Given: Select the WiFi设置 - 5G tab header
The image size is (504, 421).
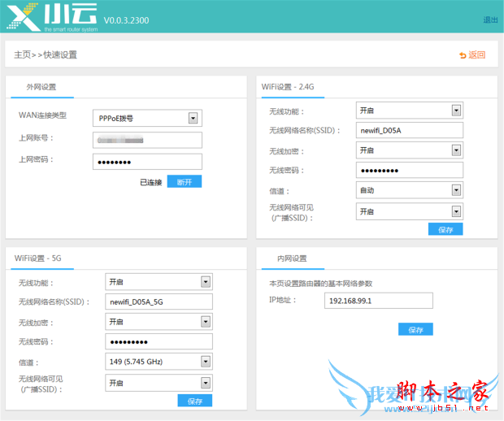Looking at the screenshot, I should click(38, 258).
